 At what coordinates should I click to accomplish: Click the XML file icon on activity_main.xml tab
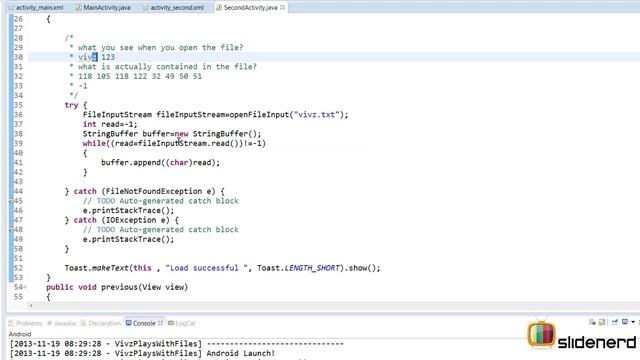click(x=11, y=7)
